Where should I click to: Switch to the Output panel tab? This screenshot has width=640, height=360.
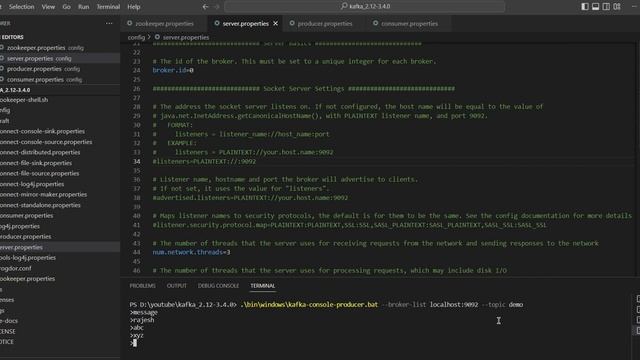(x=177, y=286)
